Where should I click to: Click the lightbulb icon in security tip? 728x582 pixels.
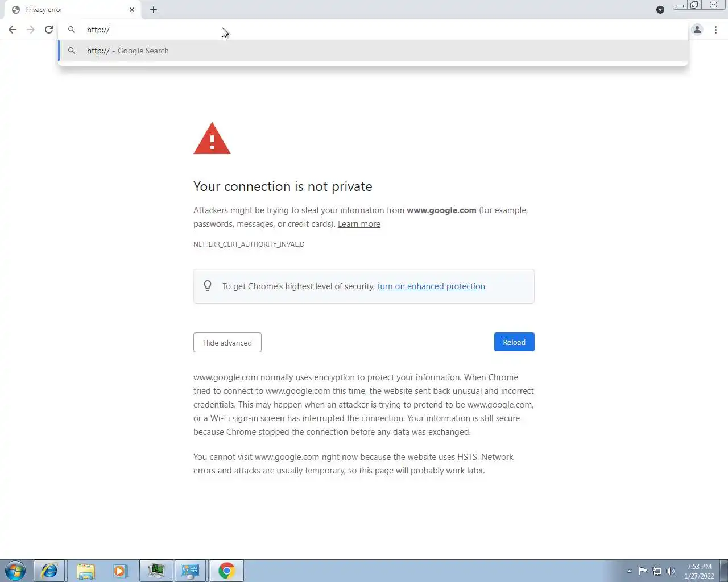pos(208,286)
